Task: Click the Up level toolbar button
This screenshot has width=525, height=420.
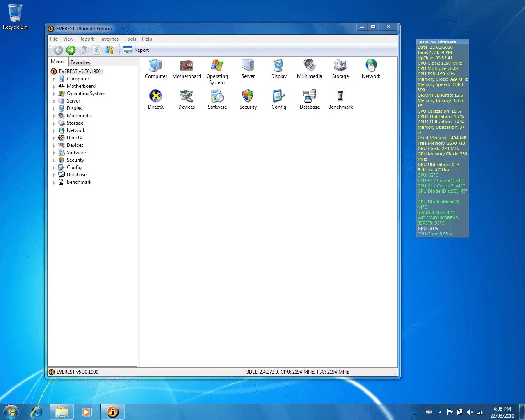Action: [84, 50]
